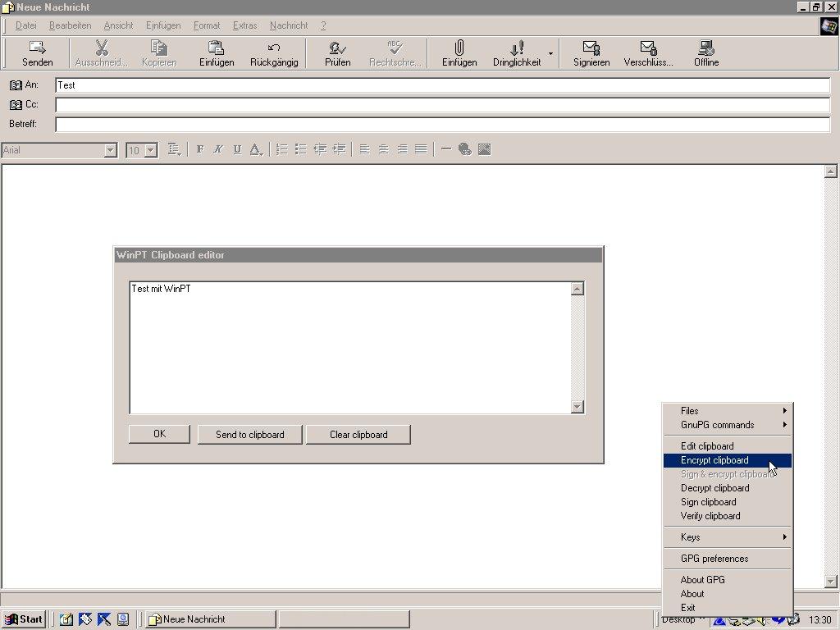This screenshot has height=630, width=840.
Task: Open the Datei menu
Action: [25, 25]
